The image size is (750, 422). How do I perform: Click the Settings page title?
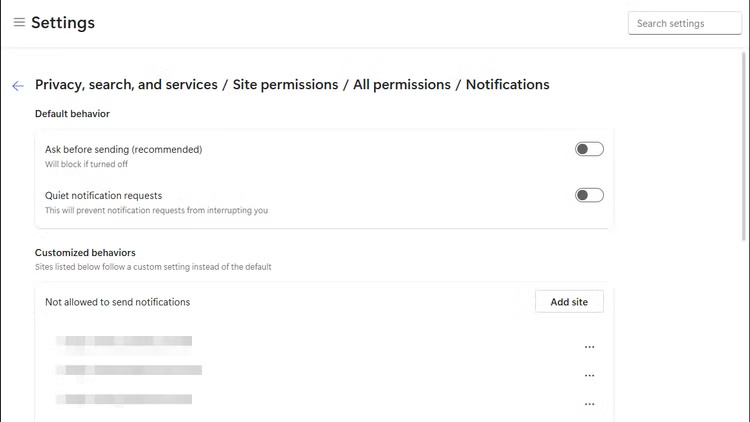(63, 22)
